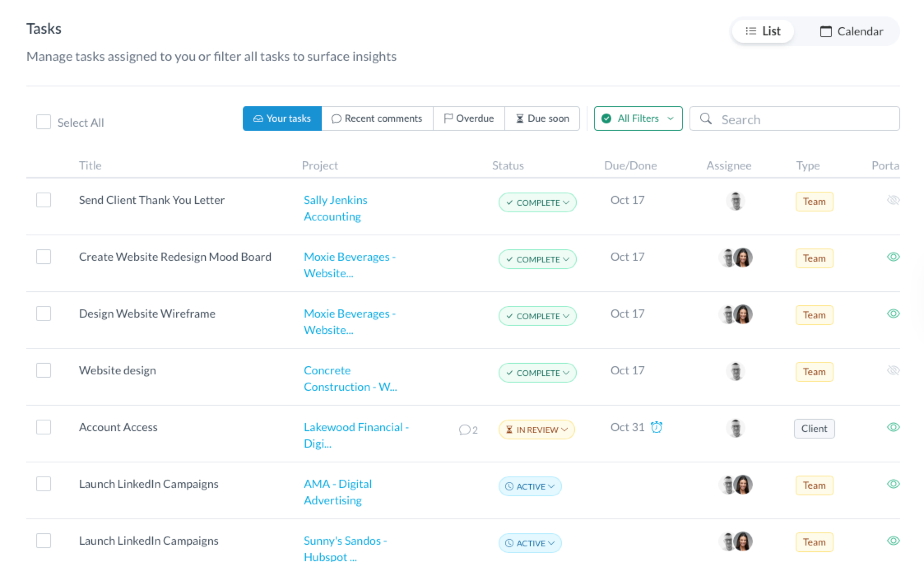The height and width of the screenshot is (562, 924).
Task: Toggle the hidden portal eye for Send Client Thank You Letter
Action: 893,200
